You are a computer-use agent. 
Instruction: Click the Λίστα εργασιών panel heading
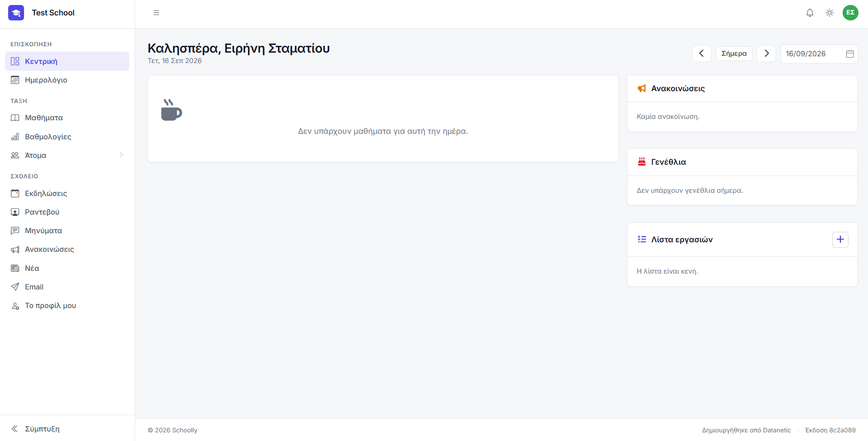point(682,240)
